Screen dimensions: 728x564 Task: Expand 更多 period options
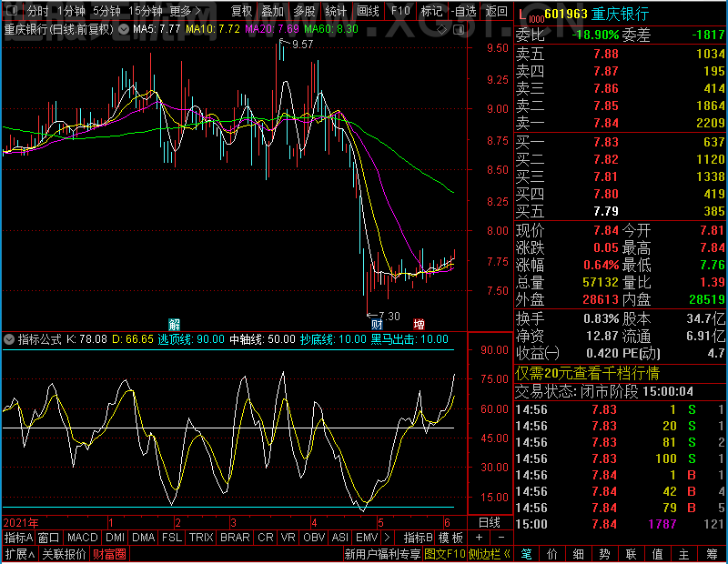tap(185, 11)
